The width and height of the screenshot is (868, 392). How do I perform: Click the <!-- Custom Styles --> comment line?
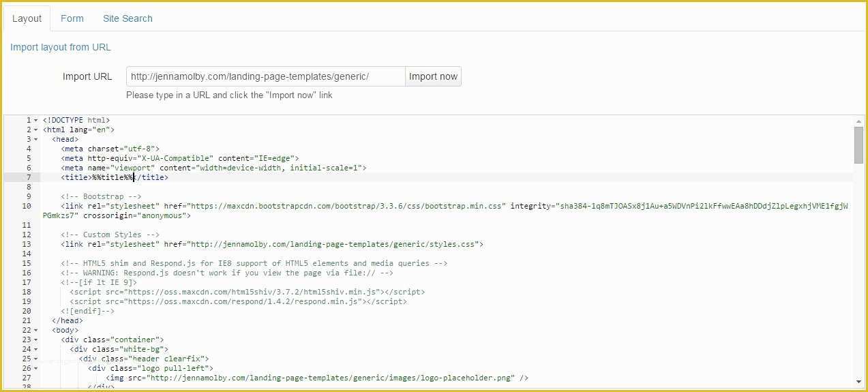(110, 235)
